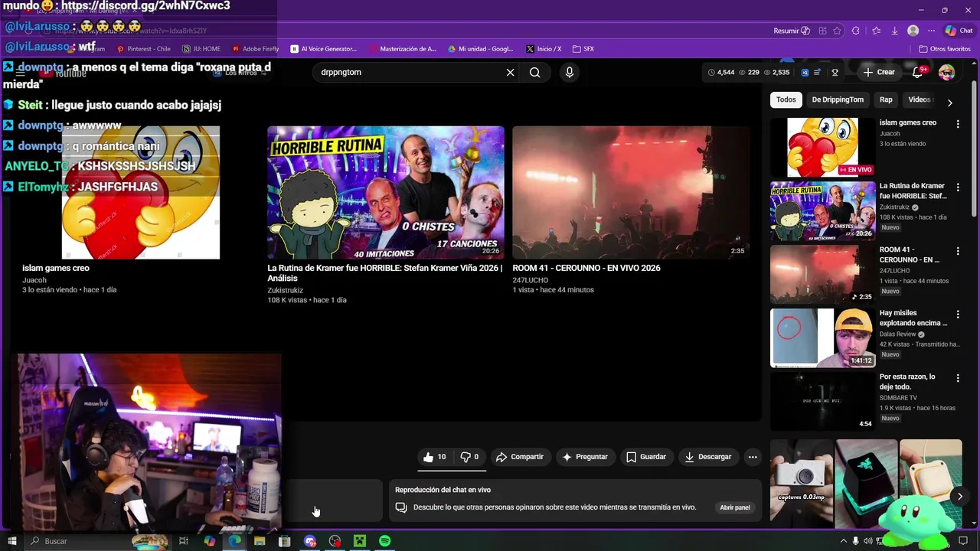Screen dimensions: 980x551
Task: Clear the drppngtom search text
Action: pyautogui.click(x=510, y=72)
